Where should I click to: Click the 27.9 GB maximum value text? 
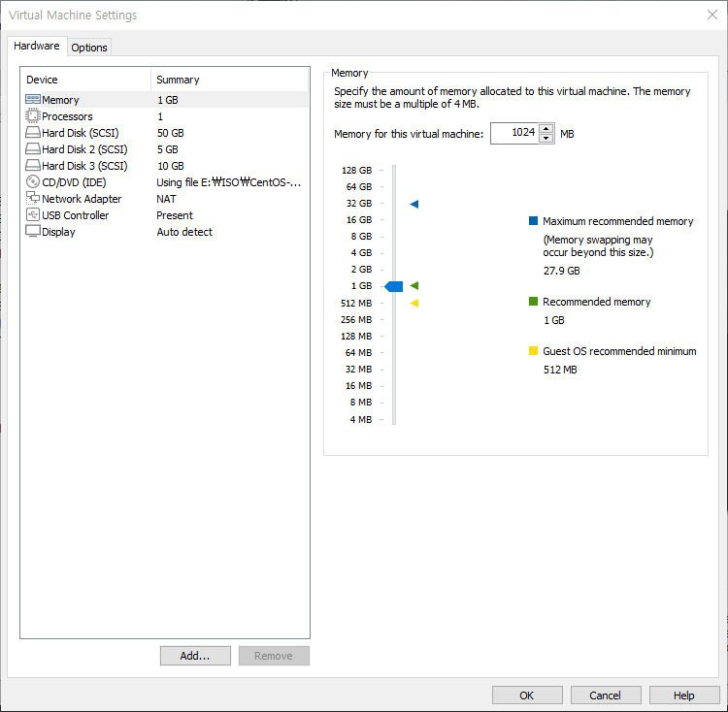point(562,271)
